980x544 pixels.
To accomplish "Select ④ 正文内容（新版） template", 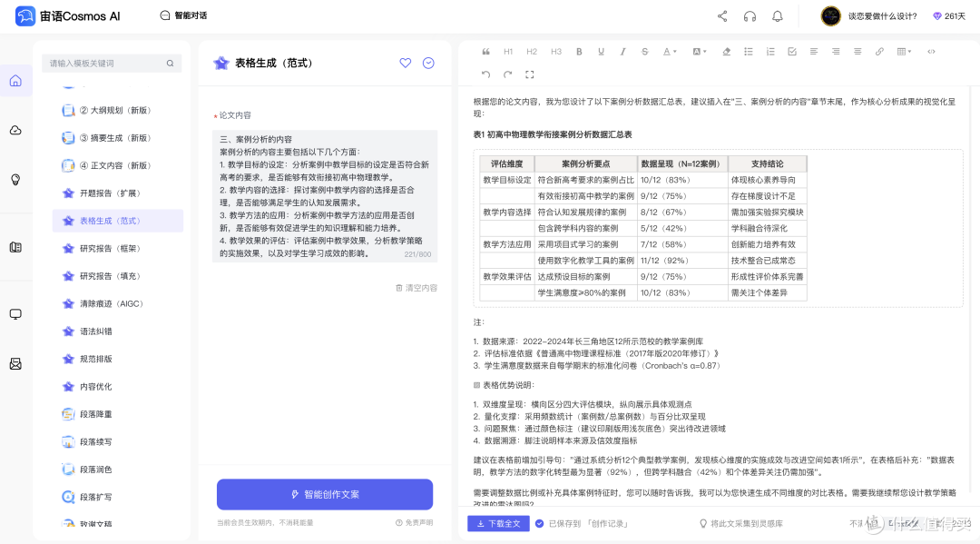I will tap(117, 165).
